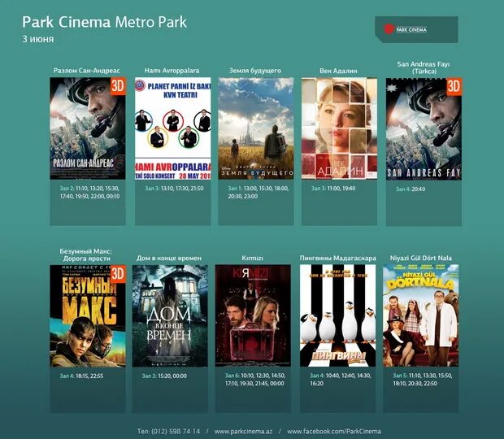The height and width of the screenshot is (439, 504).
Task: Click the Park Cinema logo badge
Action: (x=416, y=29)
